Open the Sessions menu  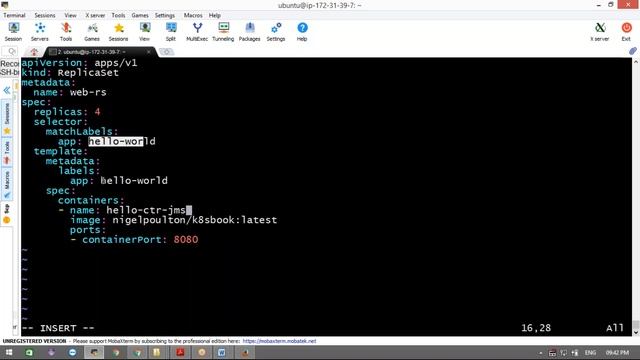tap(45, 15)
